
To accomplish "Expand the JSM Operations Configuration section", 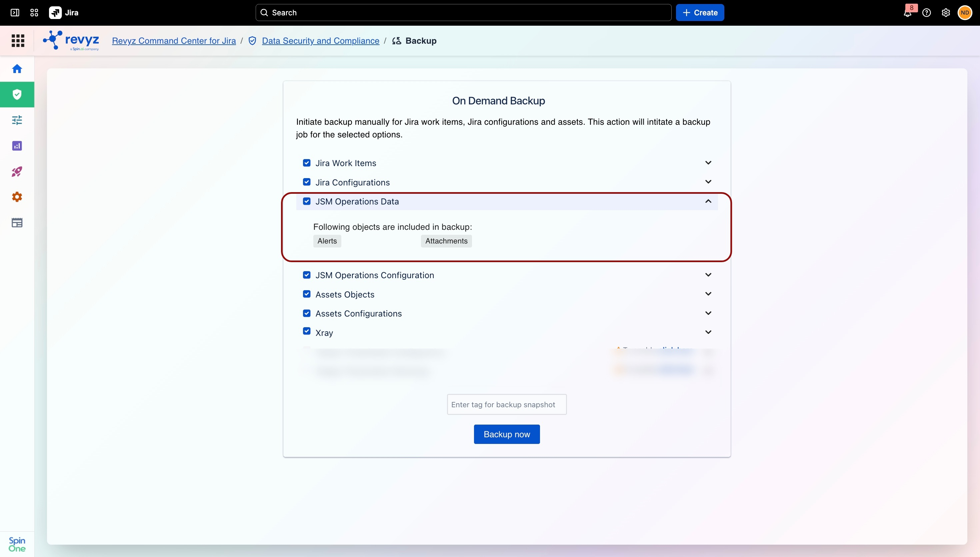I will (x=708, y=275).
